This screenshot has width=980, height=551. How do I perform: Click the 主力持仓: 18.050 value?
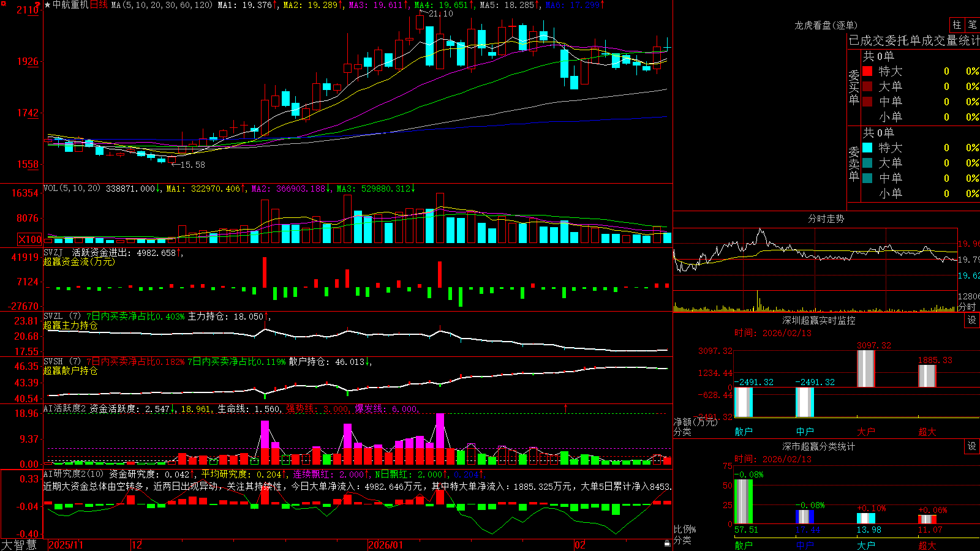225,317
